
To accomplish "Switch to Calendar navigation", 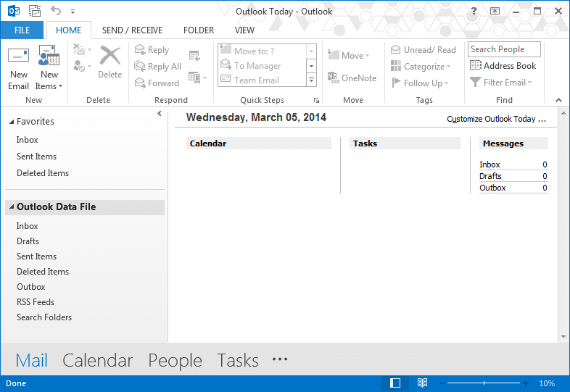I will tap(98, 360).
